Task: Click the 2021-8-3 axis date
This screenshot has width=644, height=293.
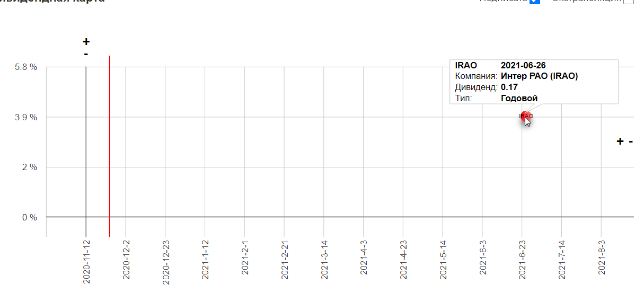Action: pyautogui.click(x=602, y=258)
